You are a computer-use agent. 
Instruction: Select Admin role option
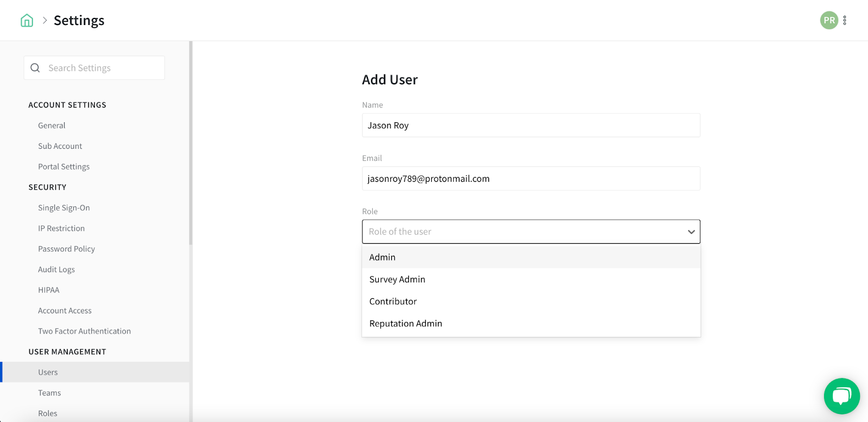(x=382, y=257)
